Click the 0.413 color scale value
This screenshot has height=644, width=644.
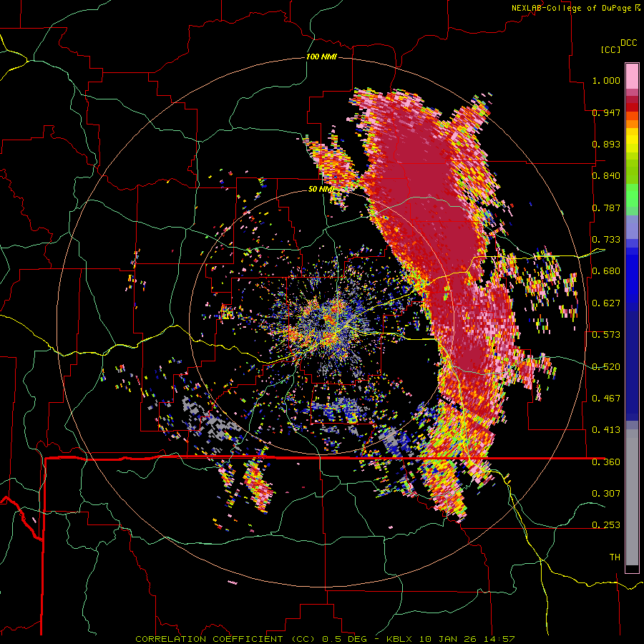click(x=606, y=430)
